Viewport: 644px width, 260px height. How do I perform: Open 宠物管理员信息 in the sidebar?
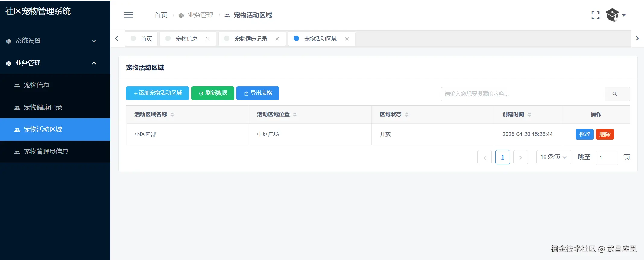(55, 151)
